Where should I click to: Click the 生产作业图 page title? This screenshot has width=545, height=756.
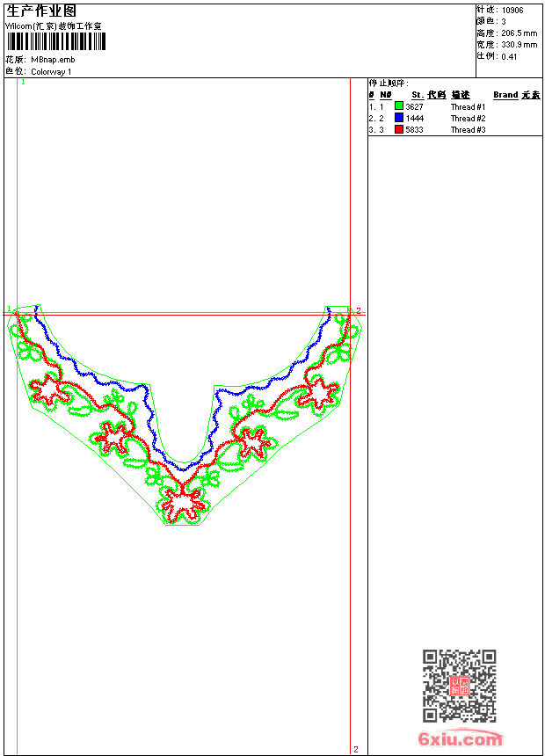coord(41,11)
